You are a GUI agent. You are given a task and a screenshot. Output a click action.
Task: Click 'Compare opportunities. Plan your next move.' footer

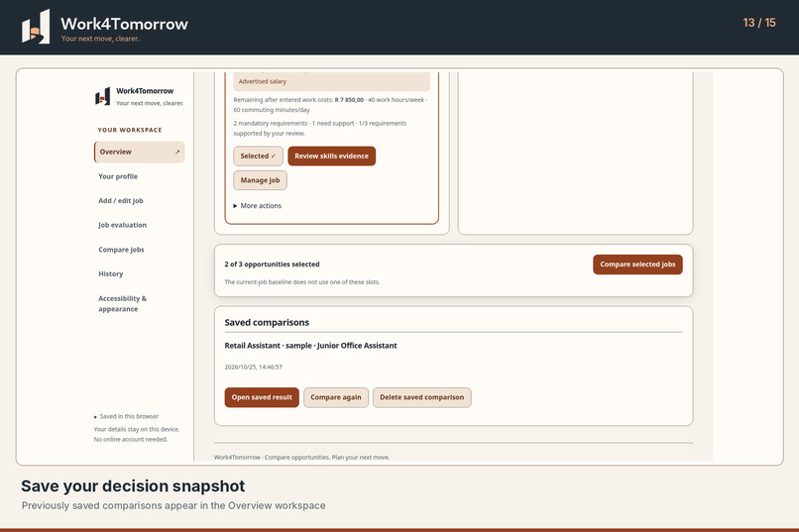click(x=327, y=457)
